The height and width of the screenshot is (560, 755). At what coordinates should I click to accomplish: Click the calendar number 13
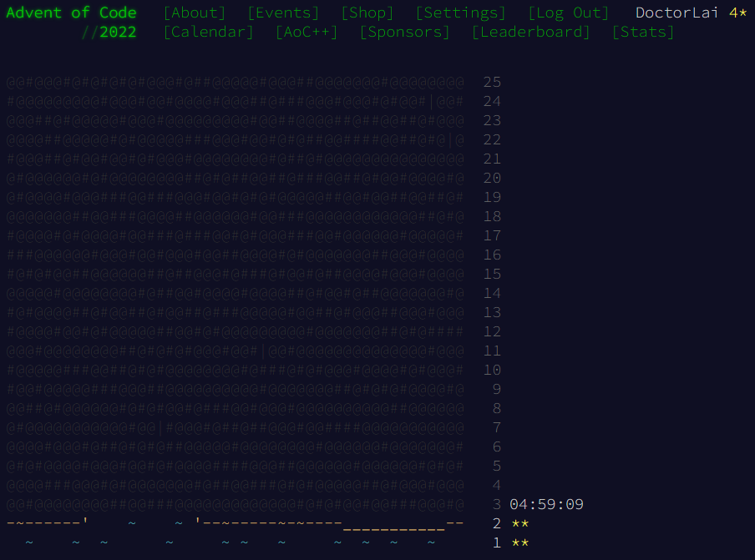point(492,312)
